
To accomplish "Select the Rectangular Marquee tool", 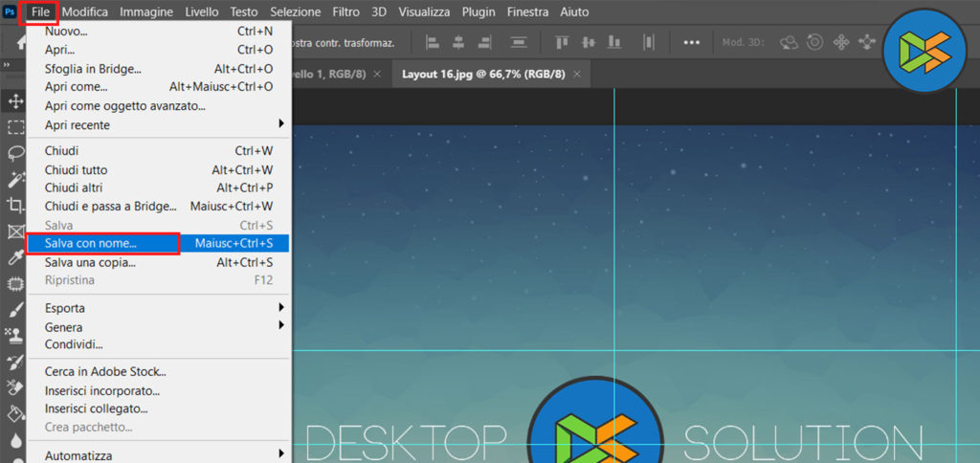I will click(x=15, y=127).
